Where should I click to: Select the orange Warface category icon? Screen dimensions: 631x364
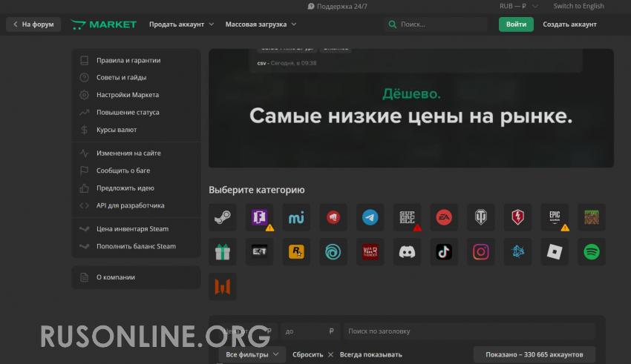click(223, 286)
